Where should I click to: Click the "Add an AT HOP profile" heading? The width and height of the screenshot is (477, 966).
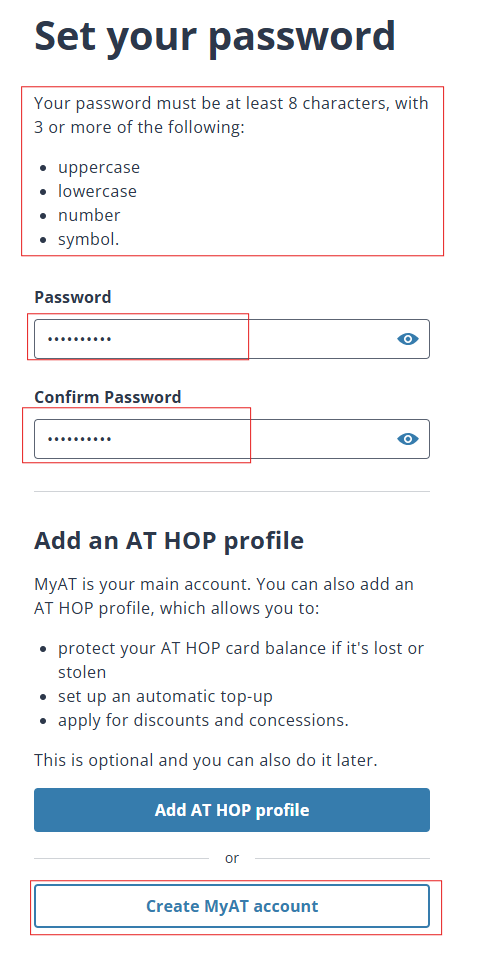pyautogui.click(x=169, y=540)
